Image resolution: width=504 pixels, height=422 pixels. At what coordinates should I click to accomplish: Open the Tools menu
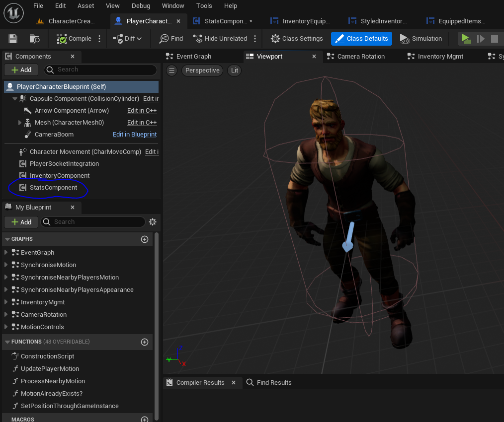[x=204, y=6]
